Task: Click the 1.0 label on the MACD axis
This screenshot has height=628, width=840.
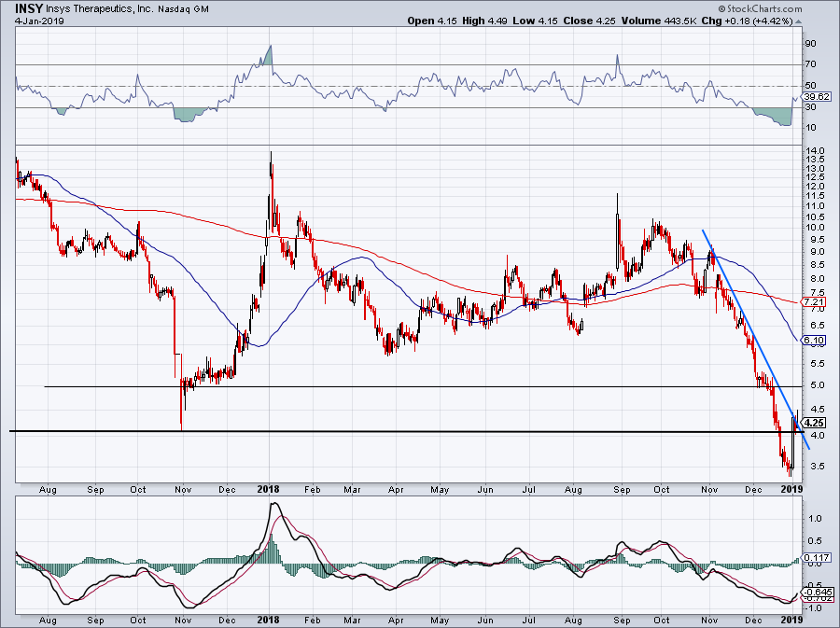Action: (815, 519)
